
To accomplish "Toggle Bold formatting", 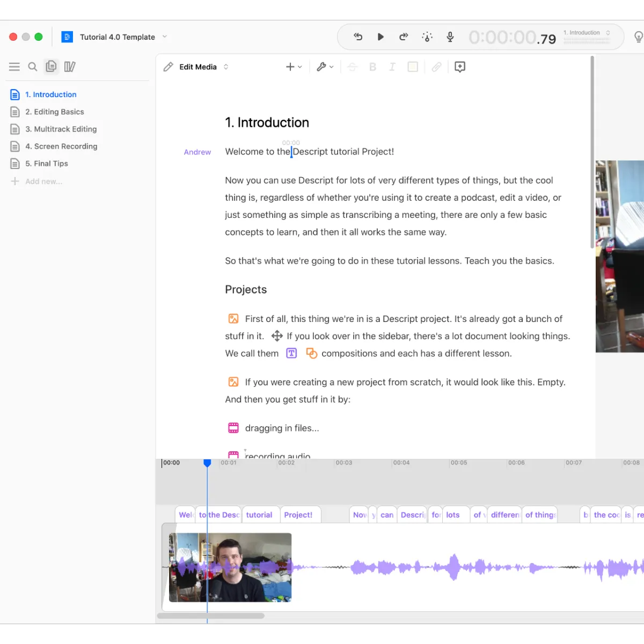I will (x=372, y=67).
